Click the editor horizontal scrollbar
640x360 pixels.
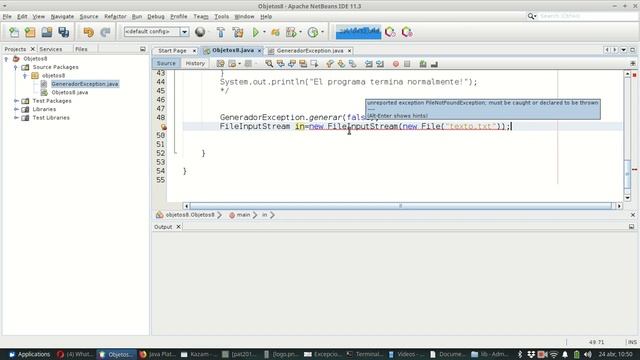400,206
